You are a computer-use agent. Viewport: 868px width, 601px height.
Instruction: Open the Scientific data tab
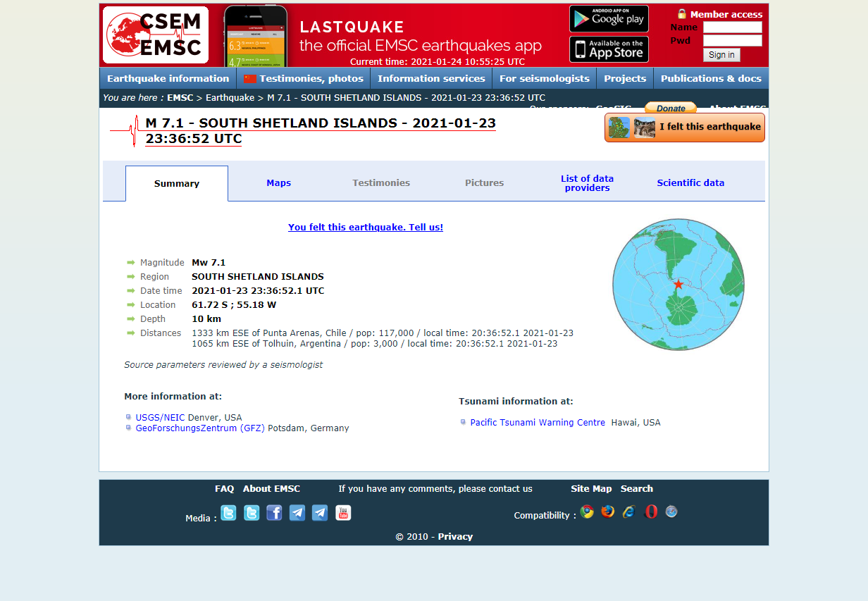tap(690, 183)
